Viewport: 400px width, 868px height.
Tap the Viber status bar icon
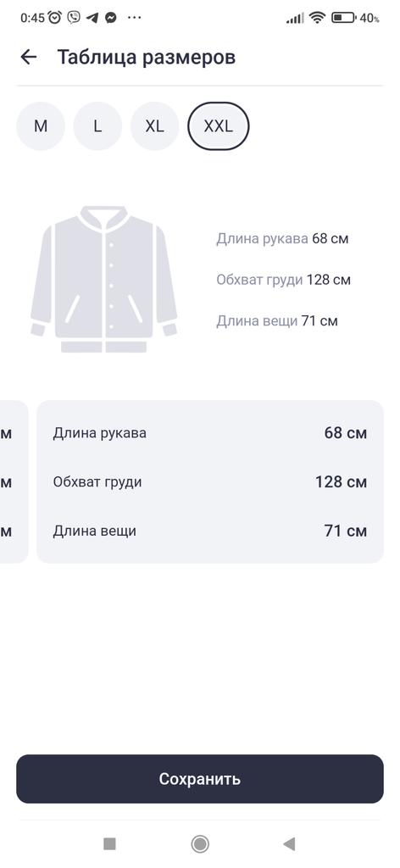[x=74, y=18]
